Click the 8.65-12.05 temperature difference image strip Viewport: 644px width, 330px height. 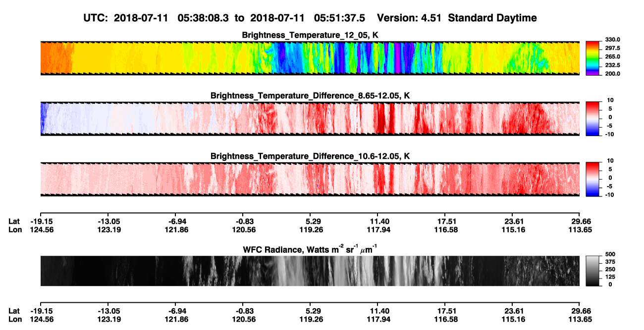pos(310,118)
